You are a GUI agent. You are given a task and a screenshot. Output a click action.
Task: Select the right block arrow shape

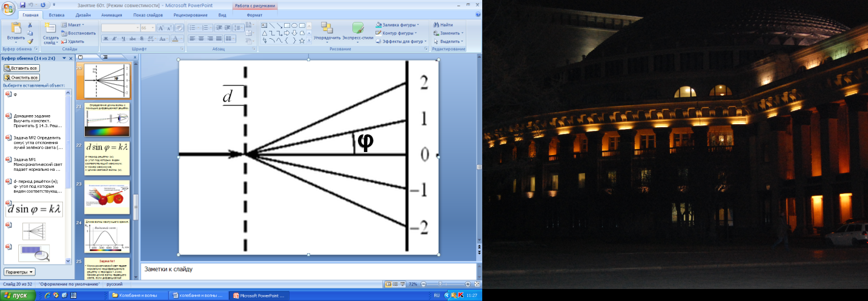pyautogui.click(x=287, y=33)
